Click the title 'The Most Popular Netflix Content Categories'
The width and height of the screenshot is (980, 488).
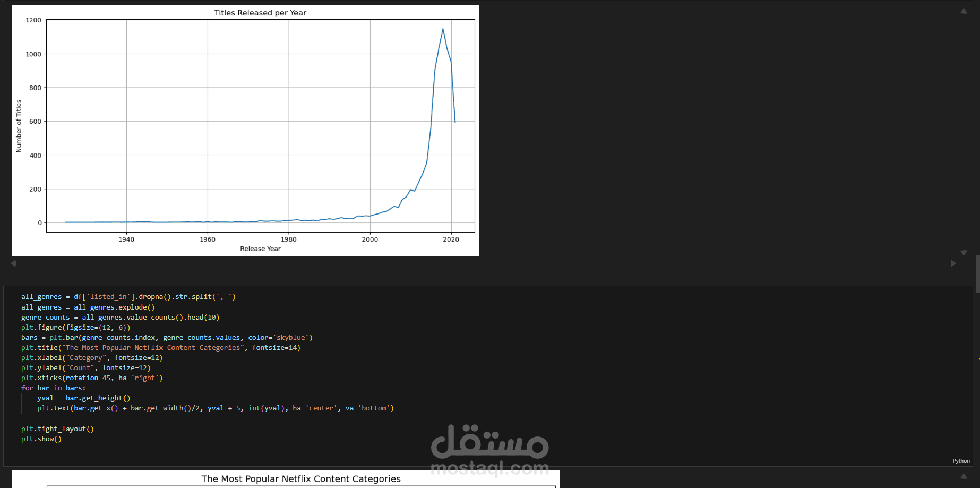(301, 479)
